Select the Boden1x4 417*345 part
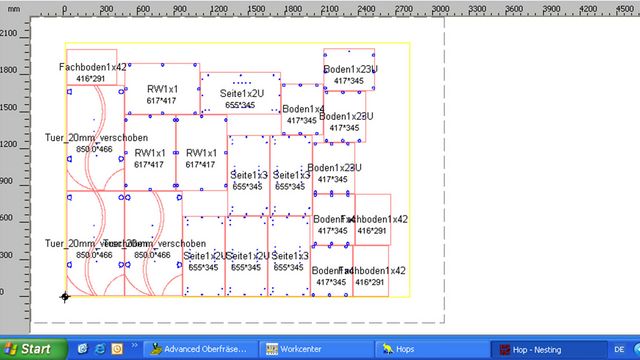 pyautogui.click(x=302, y=109)
